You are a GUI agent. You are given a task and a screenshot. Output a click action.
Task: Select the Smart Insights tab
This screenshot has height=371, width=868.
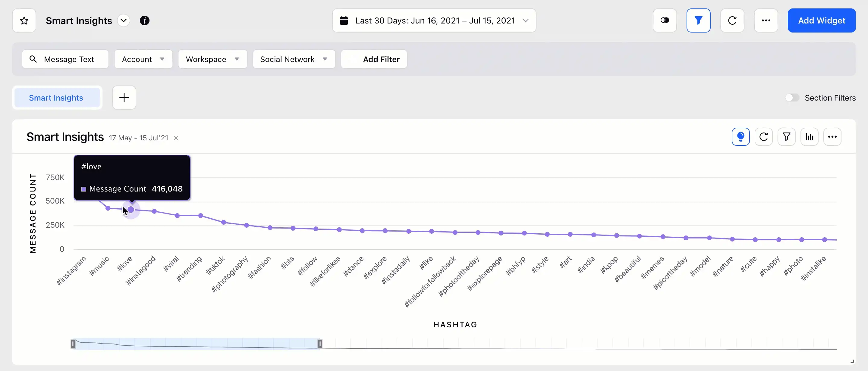point(56,98)
